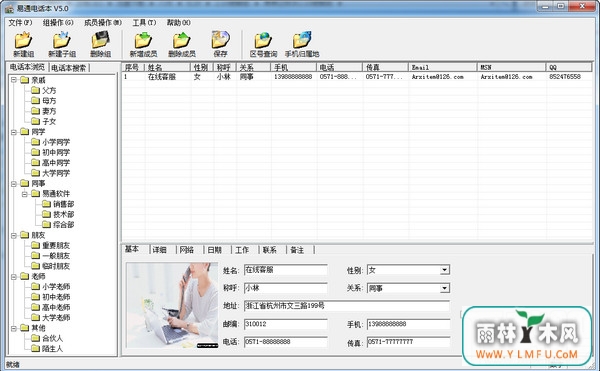
Task: Select the 在线客服 row in the table
Action: click(x=357, y=77)
